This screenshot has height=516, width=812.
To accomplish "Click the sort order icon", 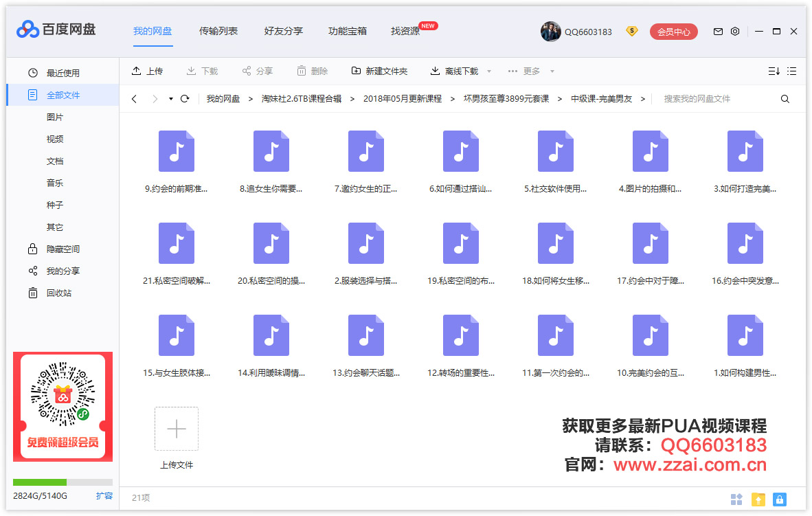I will 774,71.
